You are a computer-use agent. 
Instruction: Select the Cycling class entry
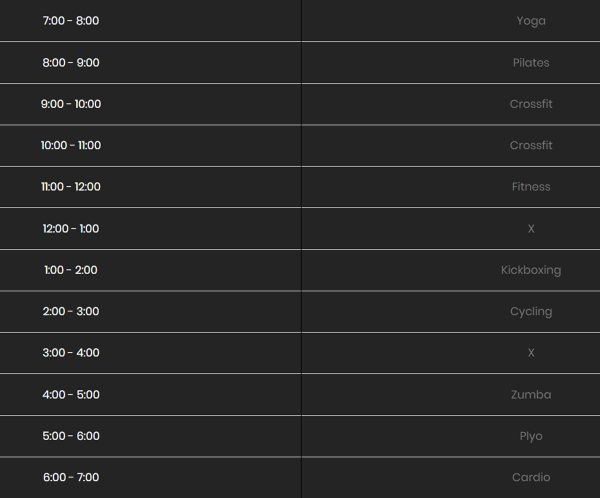531,312
